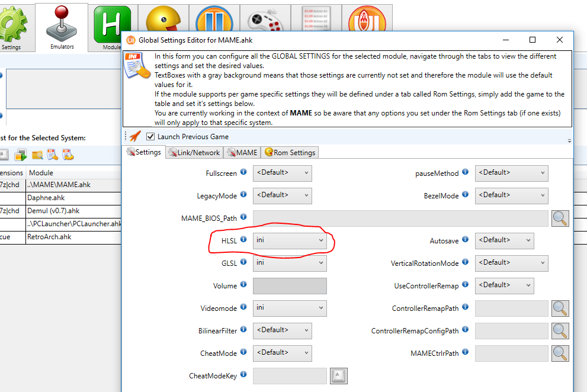587x392 pixels.
Task: Expand the toolbar overflow arrow in the editor
Action: pos(569,141)
